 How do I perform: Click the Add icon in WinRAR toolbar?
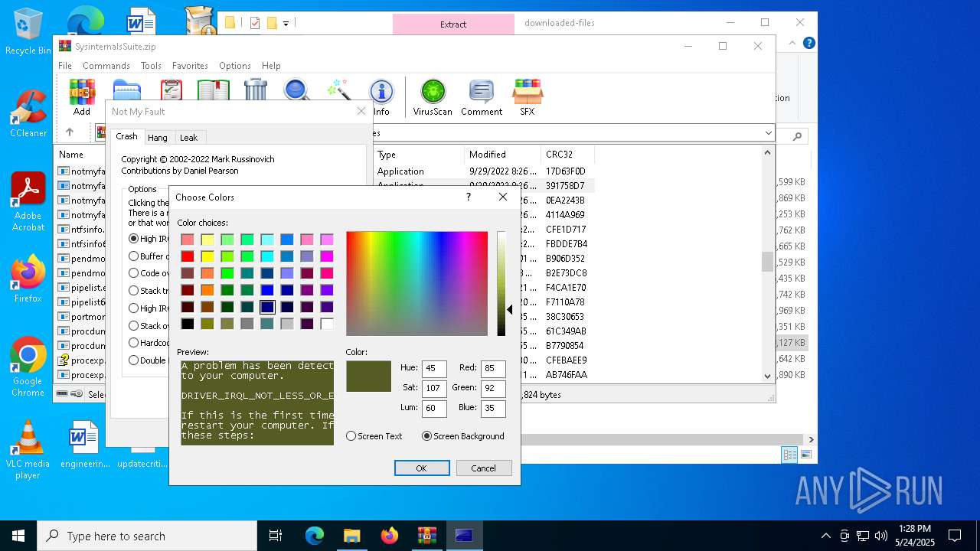pos(82,96)
